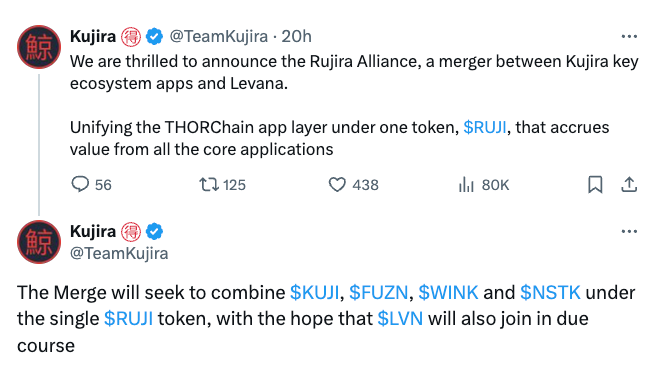Open the $FUZN cashtag link
The width and height of the screenshot is (656, 375).
click(x=379, y=293)
